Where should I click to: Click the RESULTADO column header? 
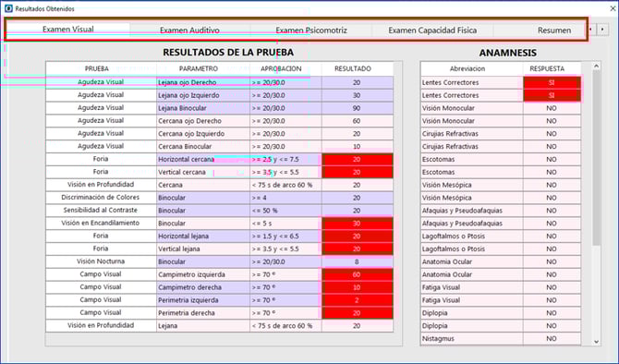coord(353,68)
